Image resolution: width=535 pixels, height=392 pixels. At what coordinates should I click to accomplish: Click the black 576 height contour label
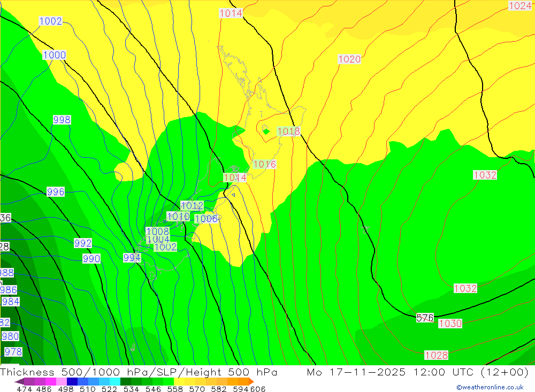pyautogui.click(x=425, y=318)
